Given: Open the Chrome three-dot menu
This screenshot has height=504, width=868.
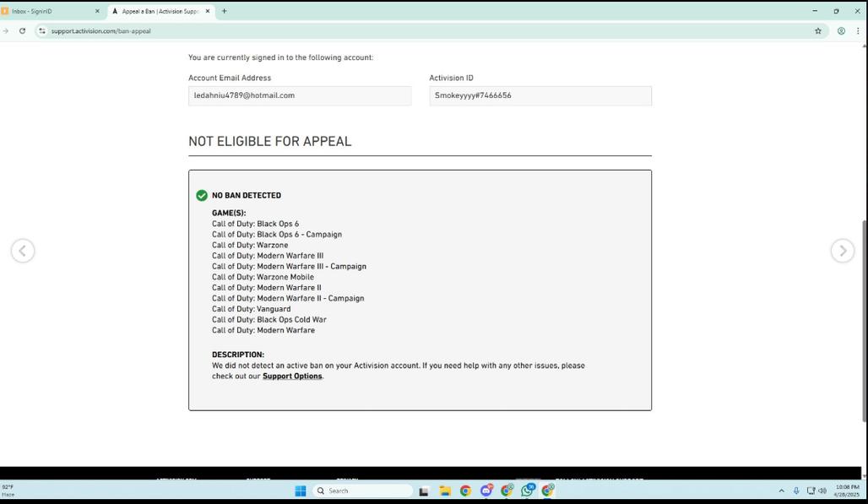Looking at the screenshot, I should [858, 31].
